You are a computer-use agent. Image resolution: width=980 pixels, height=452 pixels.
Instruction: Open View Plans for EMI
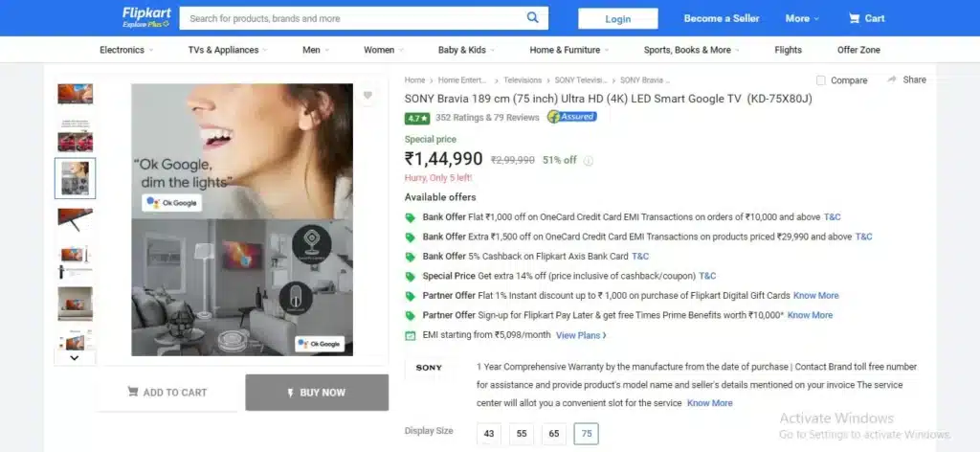point(581,336)
